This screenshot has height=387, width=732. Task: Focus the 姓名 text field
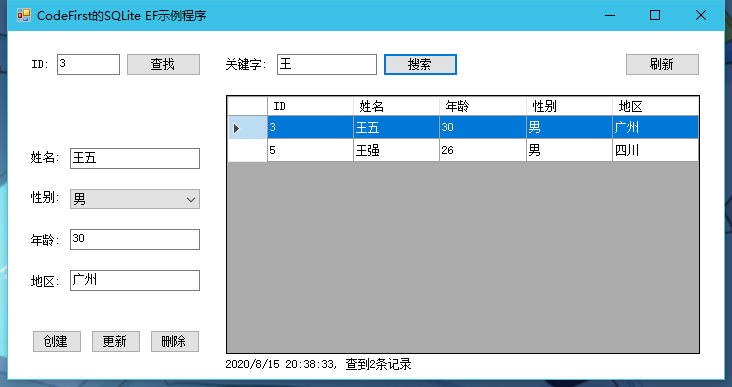[135, 158]
